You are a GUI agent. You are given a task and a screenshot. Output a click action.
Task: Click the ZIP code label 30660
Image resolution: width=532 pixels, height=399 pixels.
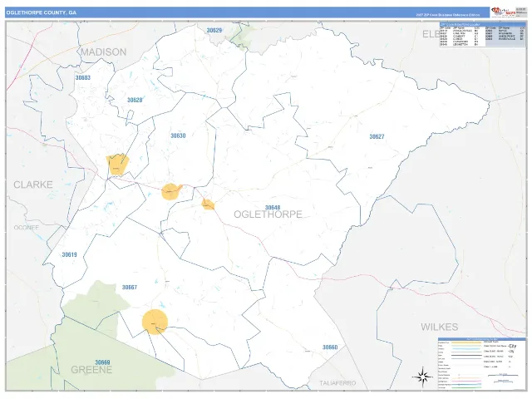[x=330, y=347]
